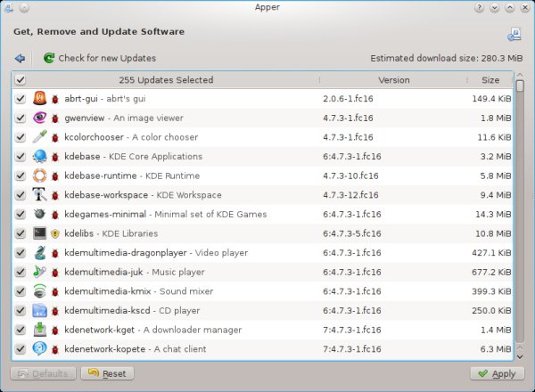Viewport: 535px width, 392px height.
Task: Click the kdebase-runtime lifebuoy icon
Action: click(x=39, y=176)
